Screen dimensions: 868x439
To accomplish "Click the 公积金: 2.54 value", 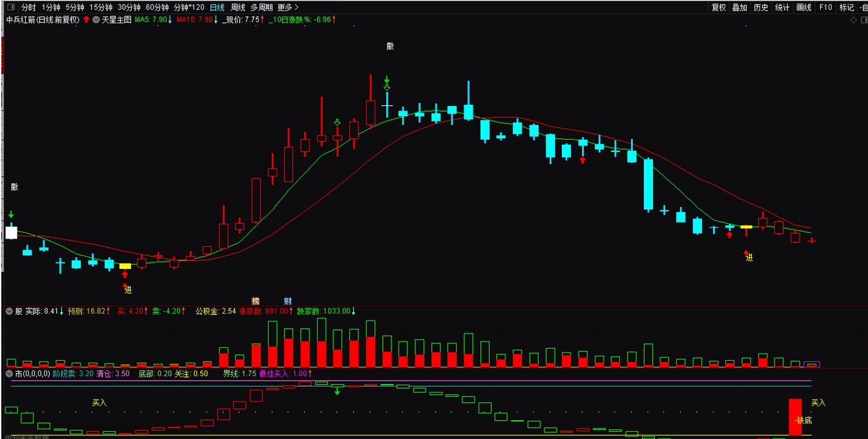I will click(216, 311).
